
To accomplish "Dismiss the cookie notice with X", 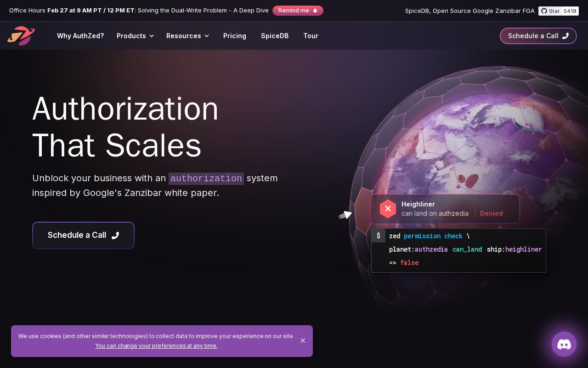I will (x=303, y=340).
